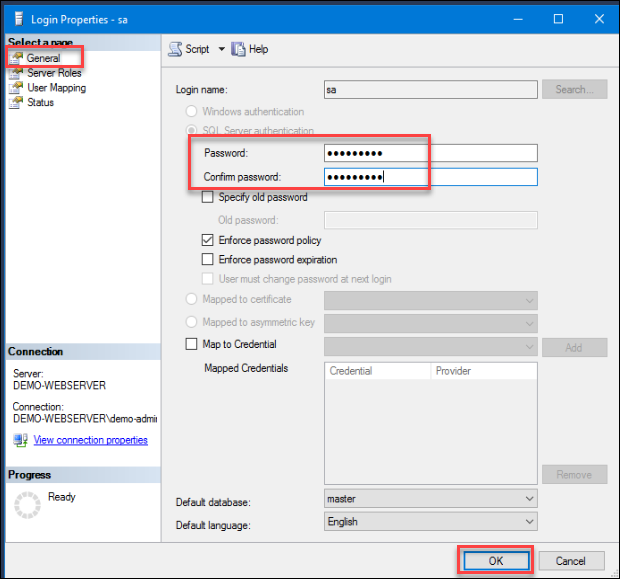Click the Password field
The height and width of the screenshot is (579, 620).
(431, 153)
